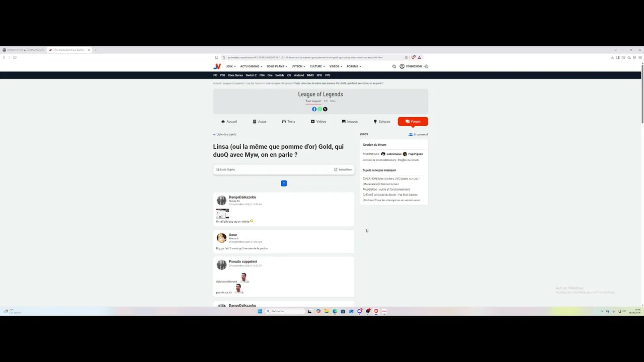Screen dimensions: 644x362
Task: Click the browser reload button
Action: (x=15, y=57)
